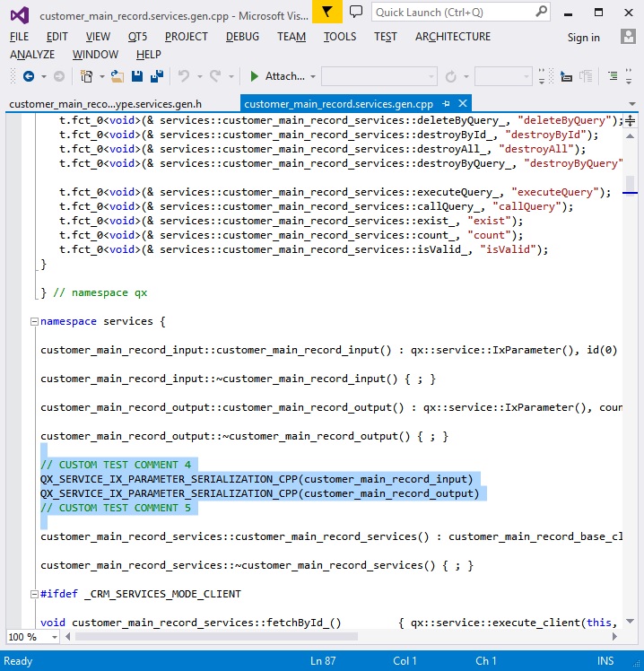Open the active files list dropdown arrow

pyautogui.click(x=632, y=104)
